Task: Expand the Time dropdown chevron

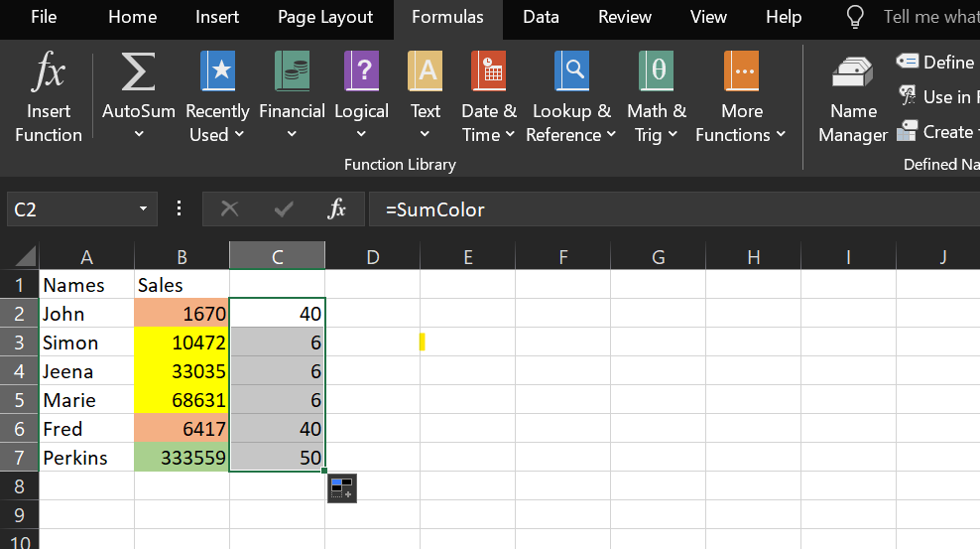Action: (510, 134)
